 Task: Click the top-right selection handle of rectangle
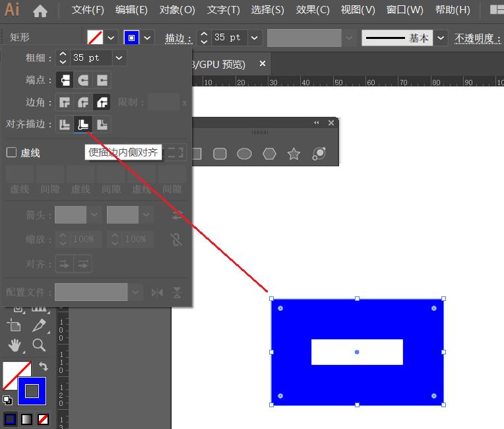pos(443,299)
